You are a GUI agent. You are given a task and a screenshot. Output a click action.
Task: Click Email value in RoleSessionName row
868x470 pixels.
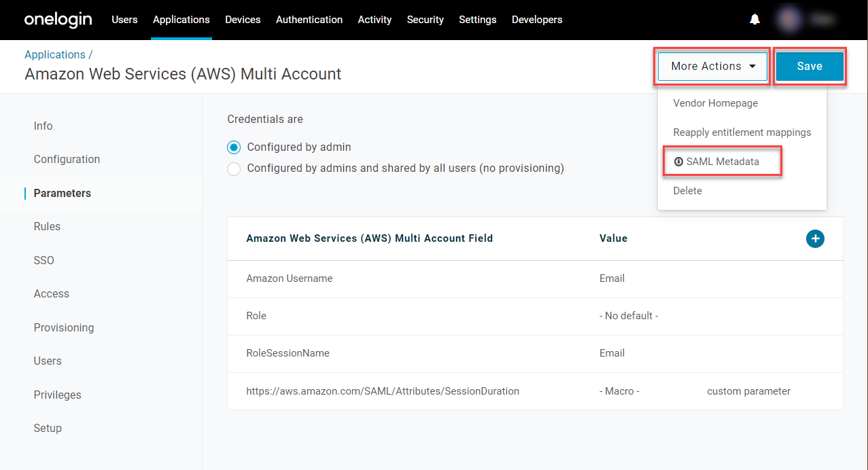coord(612,353)
